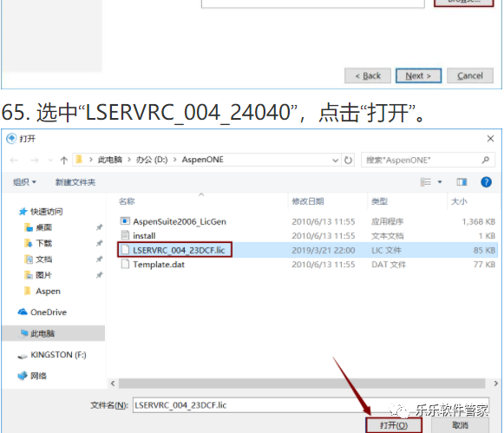Image resolution: width=504 pixels, height=433 pixels.
Task: Click 取消 button
Action: pos(461,425)
